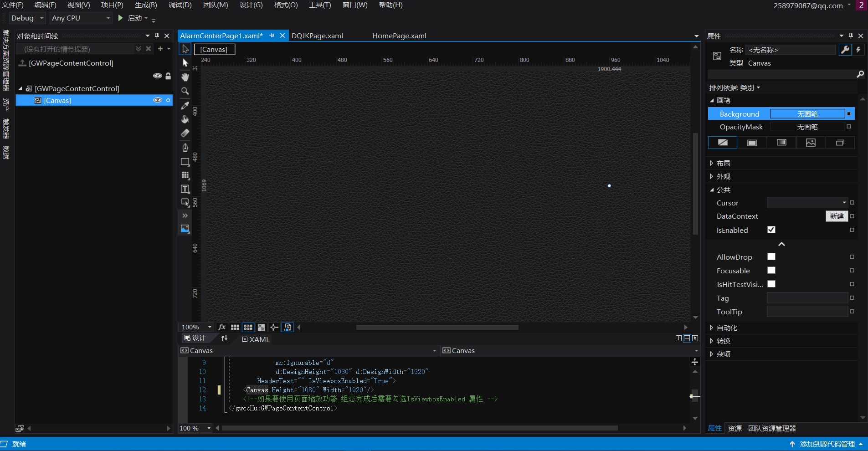Viewport: 868px width, 451px height.
Task: Hide the Canvas using its eye icon
Action: click(x=157, y=100)
